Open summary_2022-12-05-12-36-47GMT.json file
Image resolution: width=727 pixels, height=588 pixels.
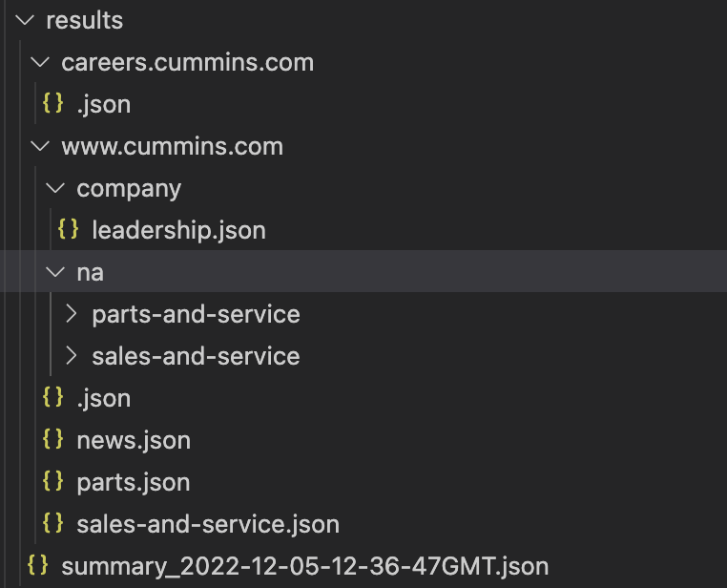(x=305, y=567)
